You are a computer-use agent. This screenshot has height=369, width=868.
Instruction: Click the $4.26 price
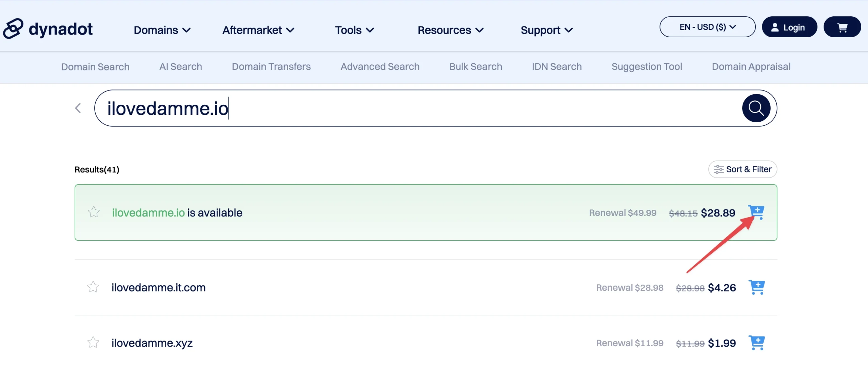(x=722, y=288)
